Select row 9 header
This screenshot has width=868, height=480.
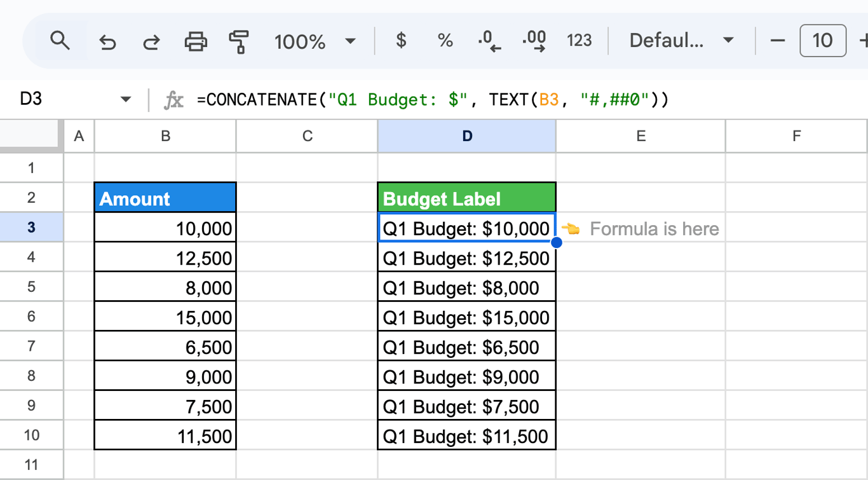tap(32, 406)
